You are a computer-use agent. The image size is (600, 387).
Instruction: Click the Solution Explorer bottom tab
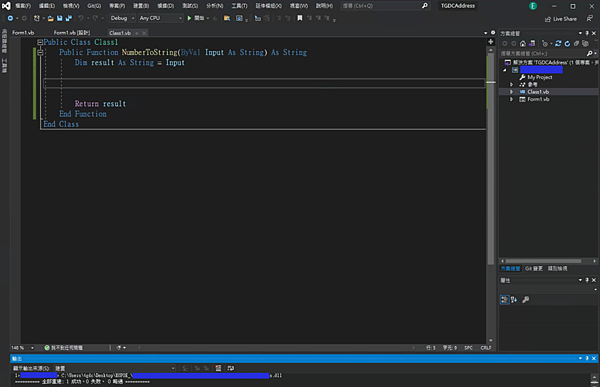click(x=510, y=269)
